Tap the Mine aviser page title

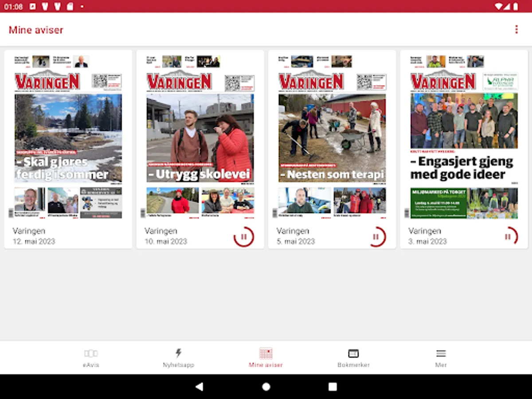click(x=36, y=30)
